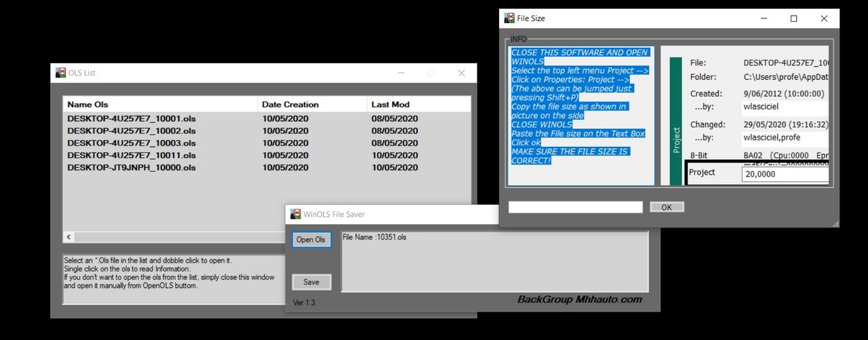868x340 pixels.
Task: Click the horizontal scrollbar left arrow in OLS List
Action: coord(68,237)
